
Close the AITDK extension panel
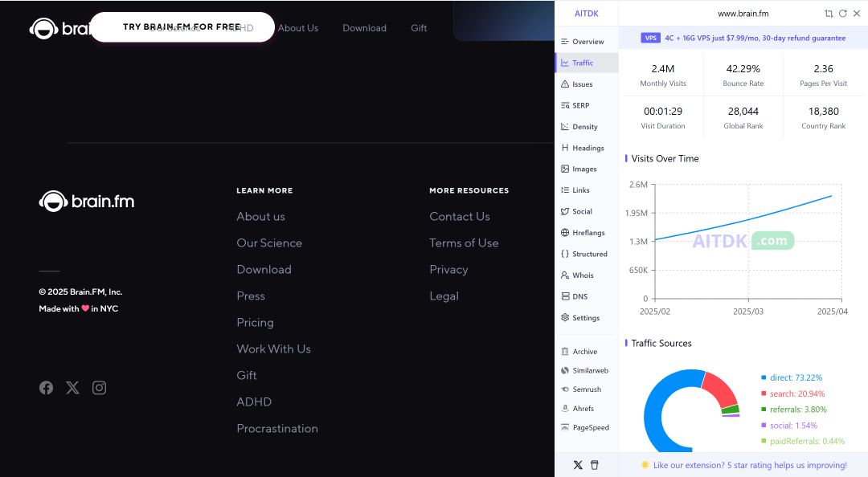pos(857,14)
